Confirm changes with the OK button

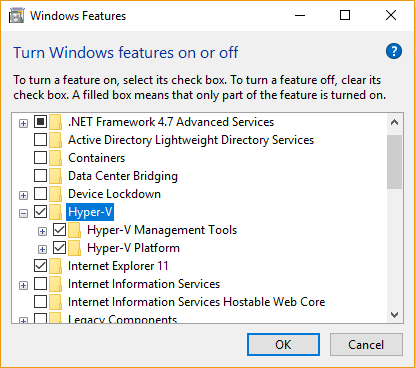[283, 345]
